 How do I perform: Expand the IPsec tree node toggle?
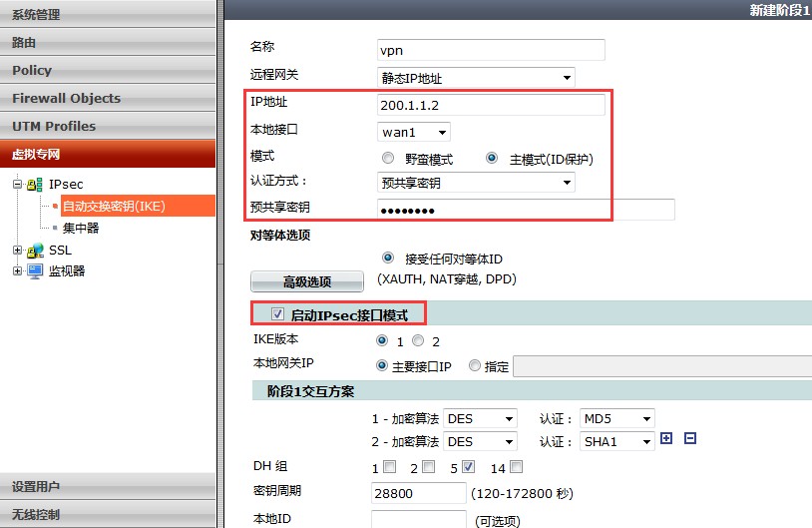[17, 185]
